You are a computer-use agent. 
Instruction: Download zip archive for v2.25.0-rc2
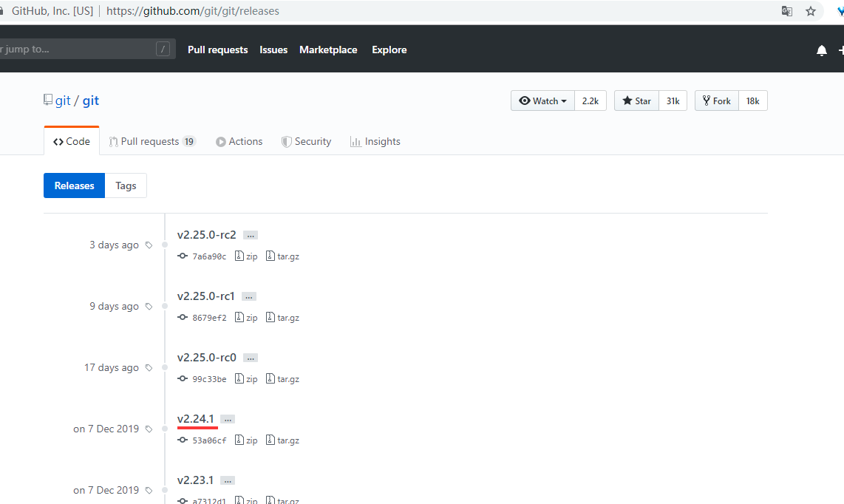[x=246, y=256]
